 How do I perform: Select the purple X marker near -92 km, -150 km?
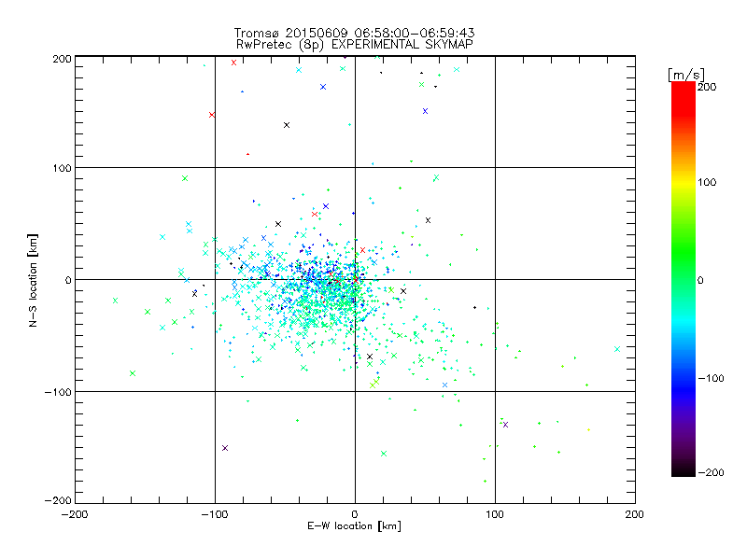225,448
